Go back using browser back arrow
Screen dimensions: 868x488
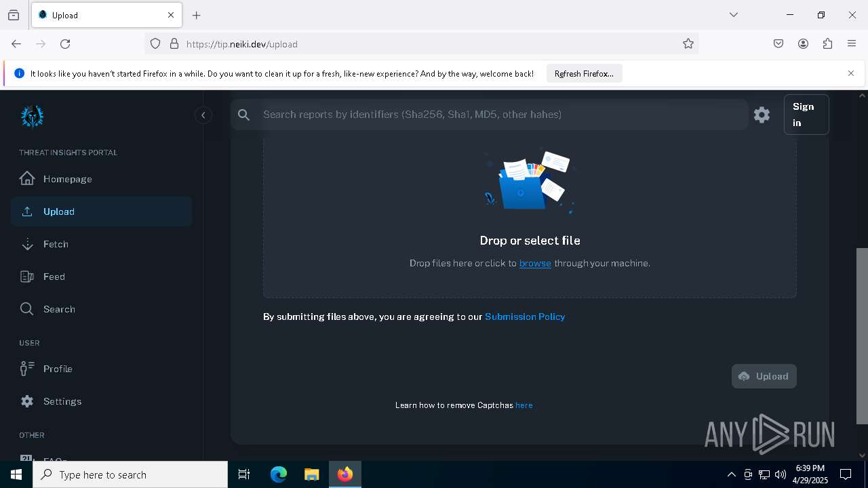coord(16,44)
